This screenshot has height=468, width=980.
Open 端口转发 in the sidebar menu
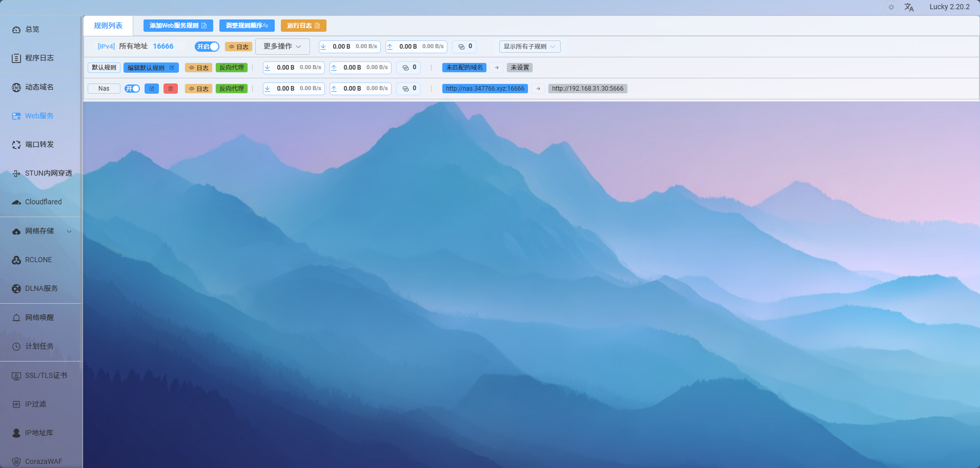pyautogui.click(x=39, y=144)
